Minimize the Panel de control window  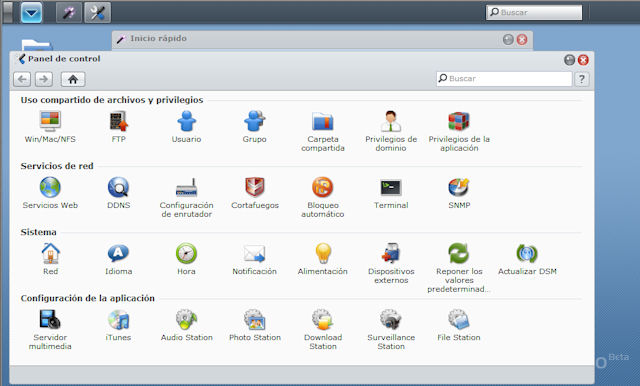[x=569, y=60]
